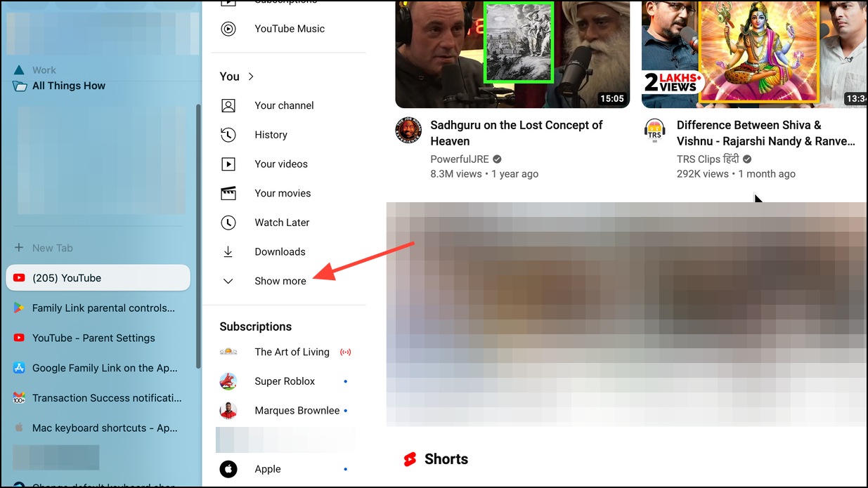Select Marques Brownlee subscription
868x488 pixels.
pos(297,411)
